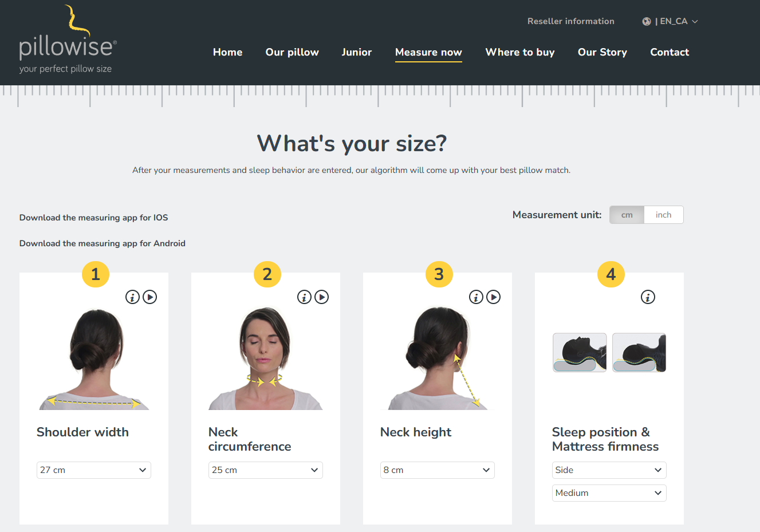Click the right sleep position pillow image
The width and height of the screenshot is (760, 532).
(639, 353)
